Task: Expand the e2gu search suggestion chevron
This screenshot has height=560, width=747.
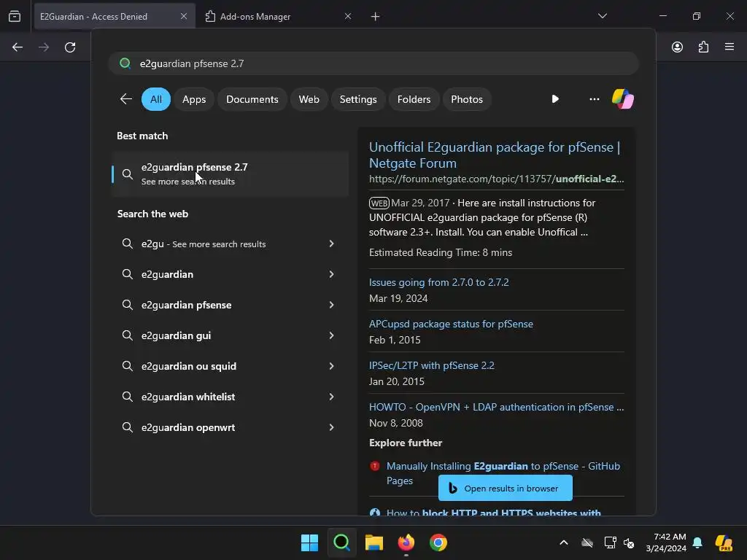Action: (332, 244)
